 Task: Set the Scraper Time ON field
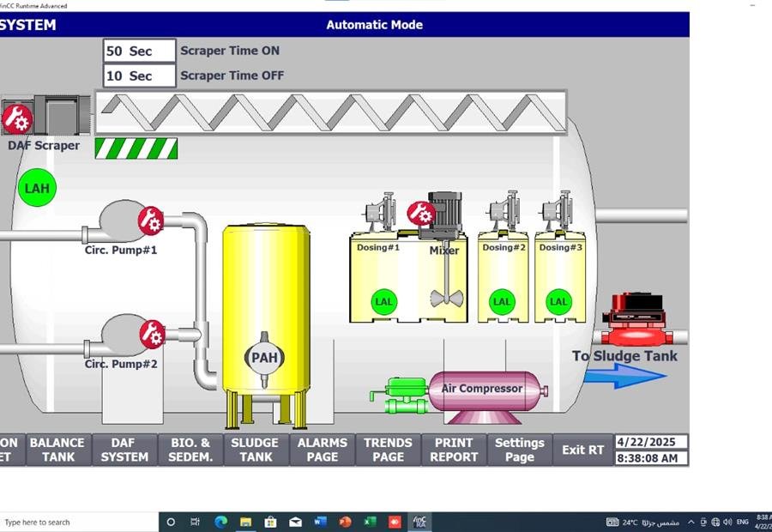pyautogui.click(x=139, y=51)
